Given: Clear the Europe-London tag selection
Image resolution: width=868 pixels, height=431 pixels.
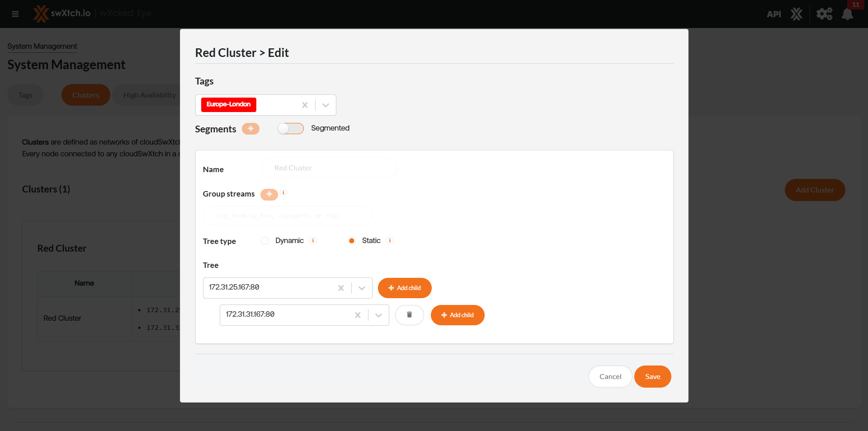Looking at the screenshot, I should [305, 105].
